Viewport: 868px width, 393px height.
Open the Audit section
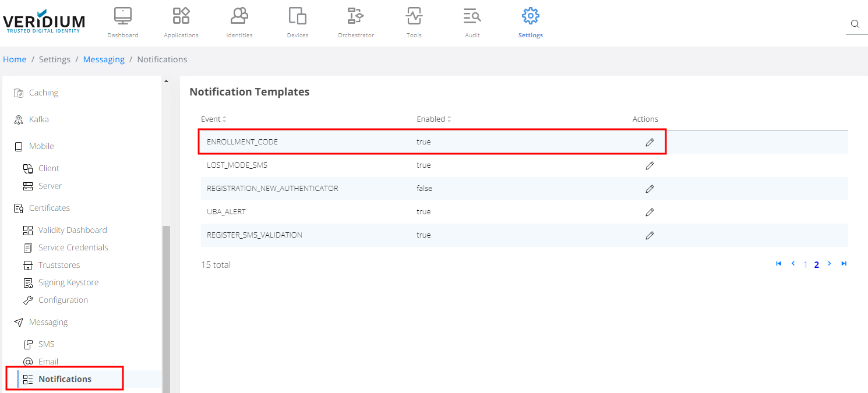click(x=472, y=23)
